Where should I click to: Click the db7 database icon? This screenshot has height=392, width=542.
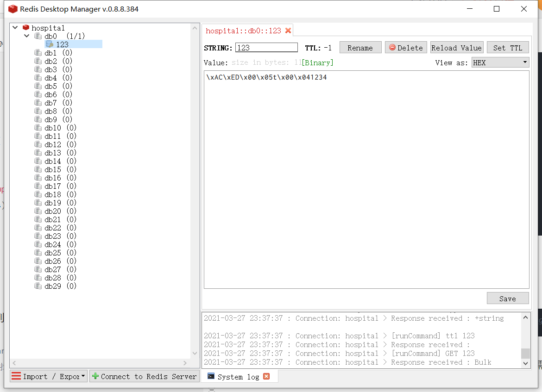click(38, 103)
